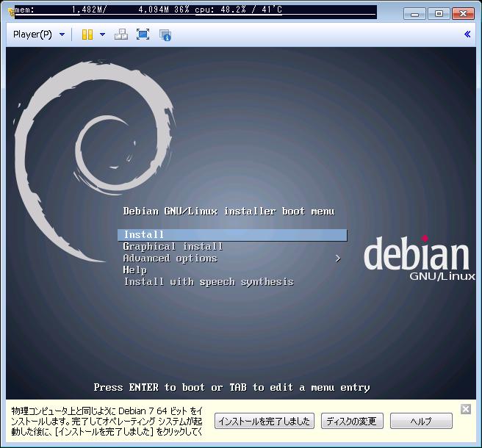The height and width of the screenshot is (448, 482).
Task: Select Graphical install menu entry
Action: pos(173,247)
